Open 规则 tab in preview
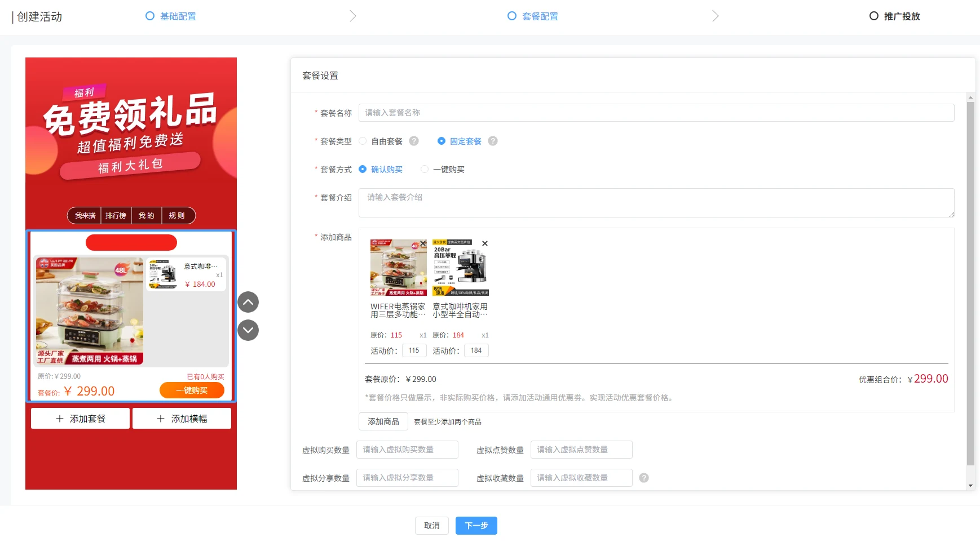The image size is (980, 542). [x=177, y=216]
